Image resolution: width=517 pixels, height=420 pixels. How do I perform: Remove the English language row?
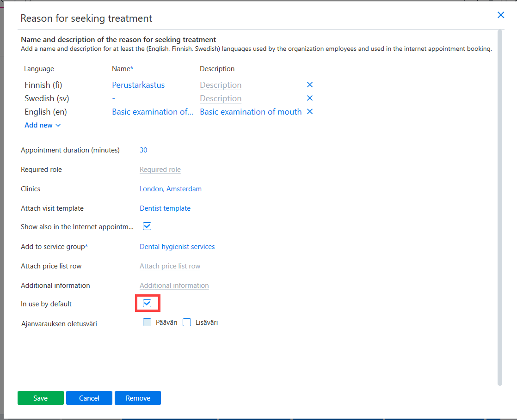(x=310, y=112)
